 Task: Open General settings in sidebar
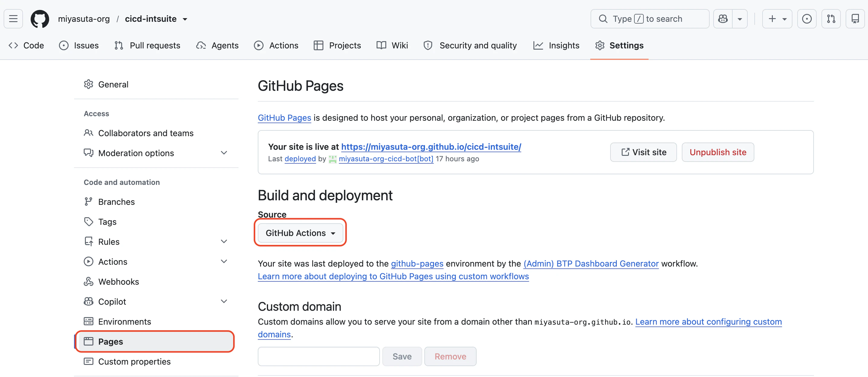pos(156,84)
